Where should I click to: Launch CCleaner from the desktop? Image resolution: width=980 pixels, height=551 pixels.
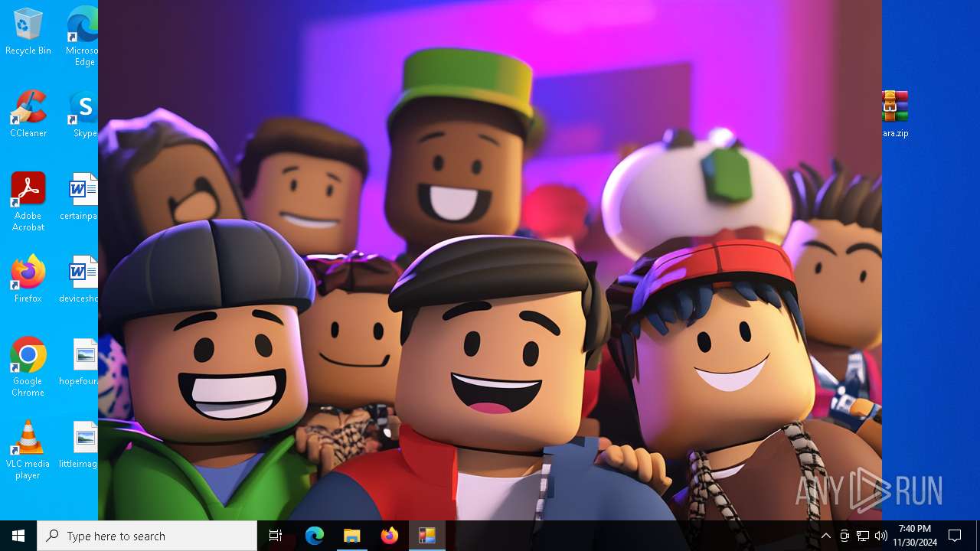(28, 115)
